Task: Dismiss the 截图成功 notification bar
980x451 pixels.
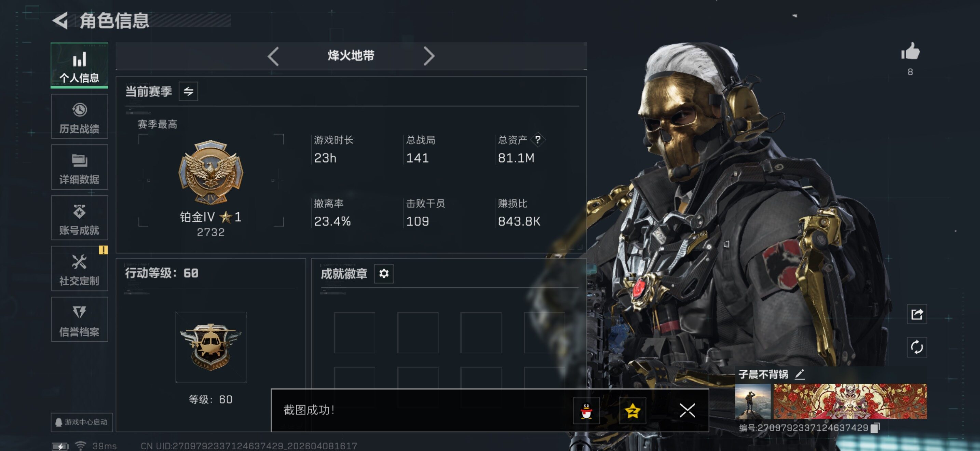Action: pos(687,411)
